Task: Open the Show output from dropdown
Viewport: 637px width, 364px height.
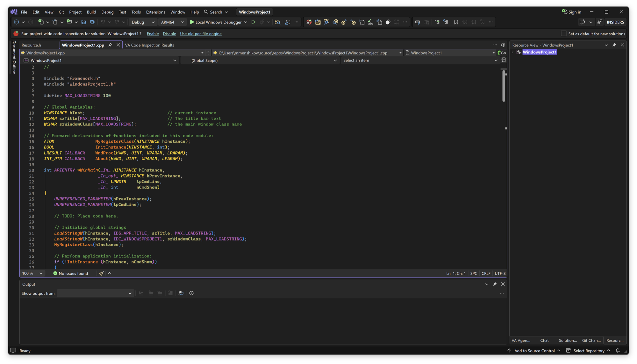Action: click(x=95, y=293)
